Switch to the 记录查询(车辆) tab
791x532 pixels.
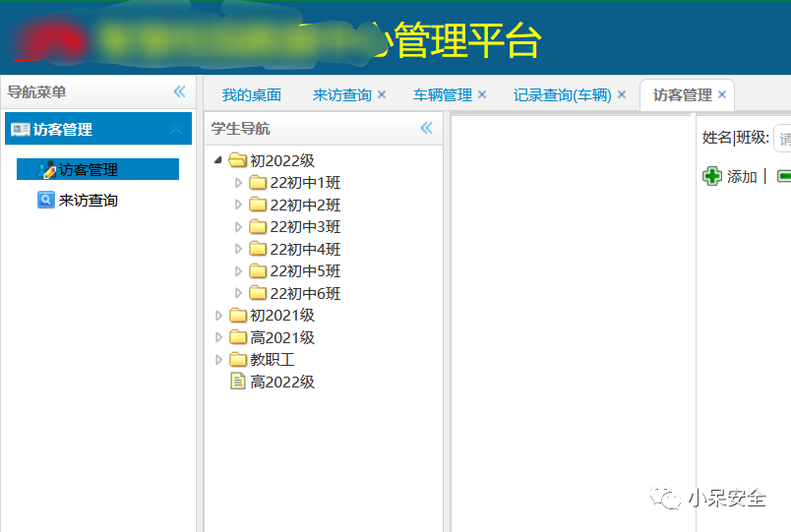tap(562, 94)
